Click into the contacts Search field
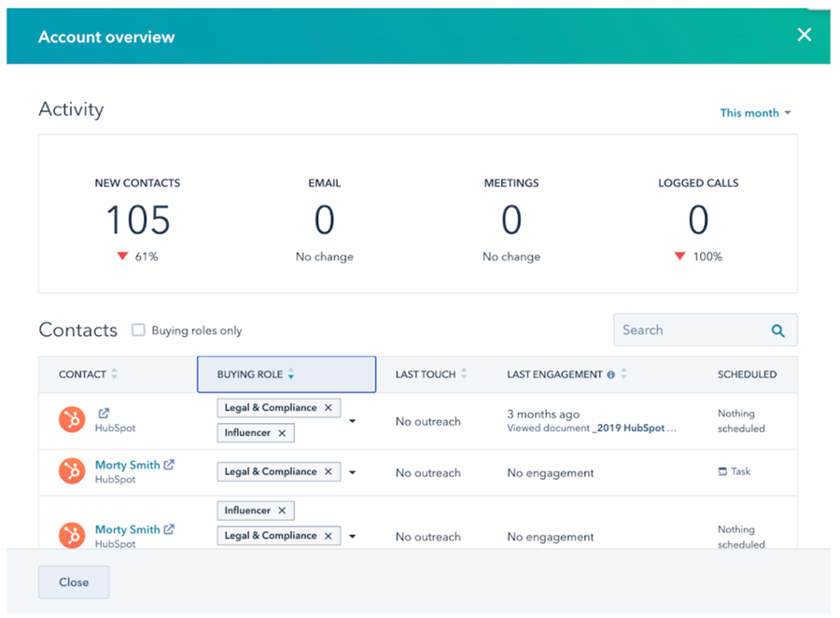The height and width of the screenshot is (618, 840). pos(689,330)
